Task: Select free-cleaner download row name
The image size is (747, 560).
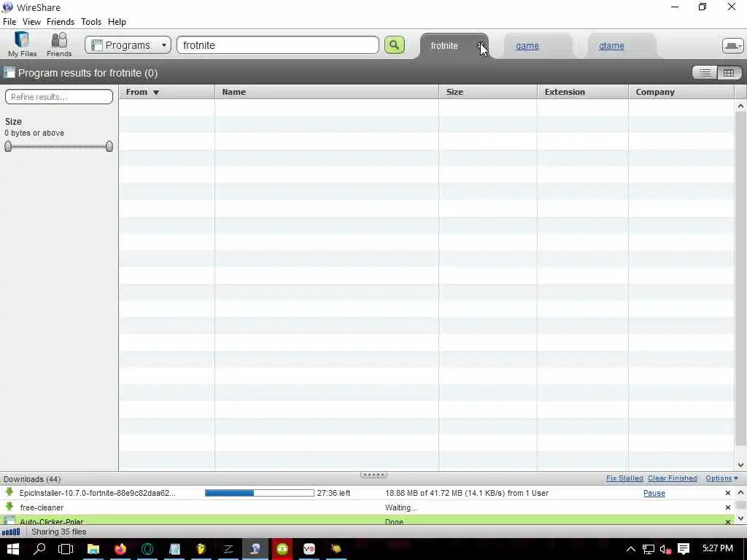Action: pos(42,507)
